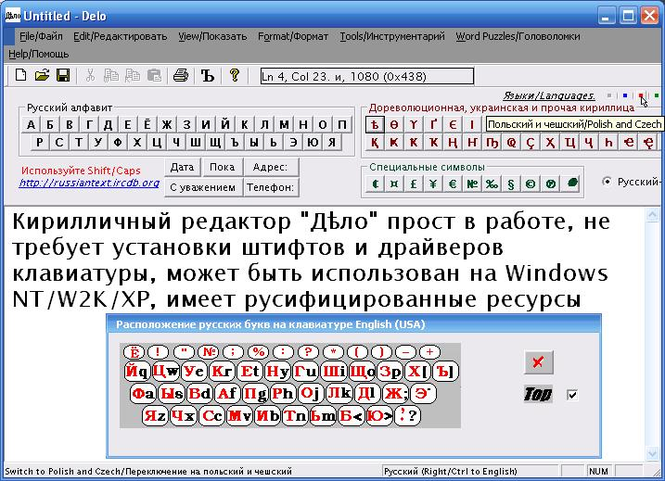Click the text area scrollbar down arrow

[652, 453]
